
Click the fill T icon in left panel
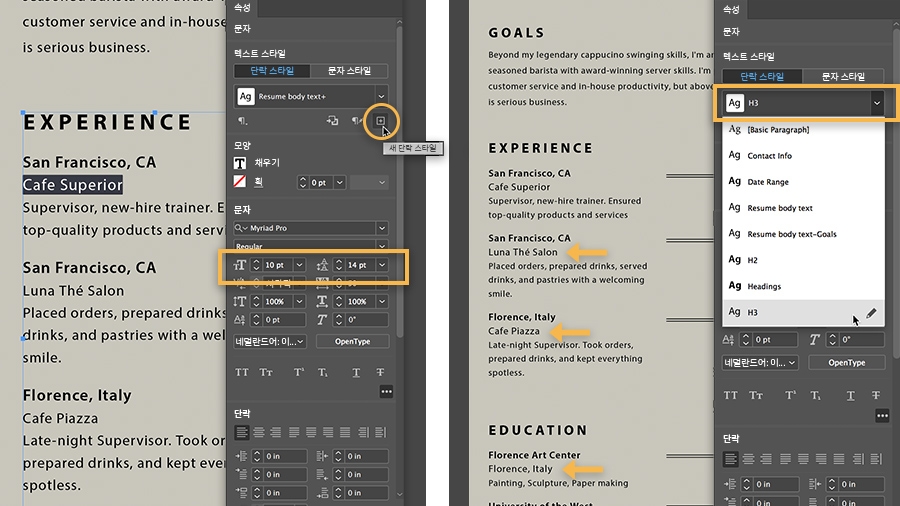pyautogui.click(x=240, y=163)
